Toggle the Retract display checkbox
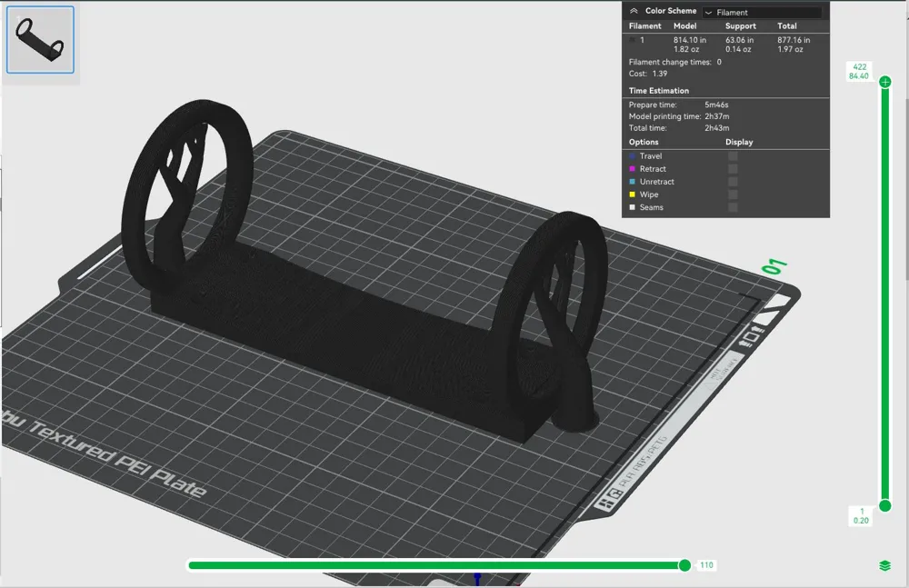Viewport: 909px width, 588px height. pyautogui.click(x=732, y=169)
